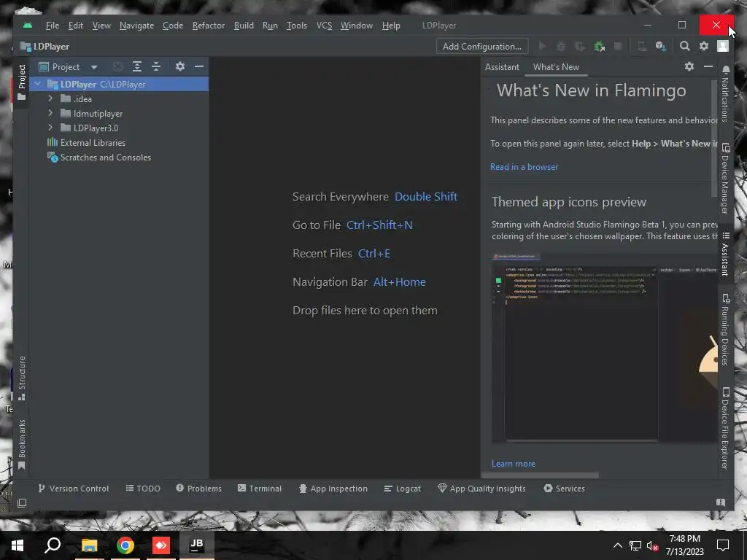747x560 pixels.
Task: Toggle the Assistant side tool window
Action: click(x=725, y=254)
